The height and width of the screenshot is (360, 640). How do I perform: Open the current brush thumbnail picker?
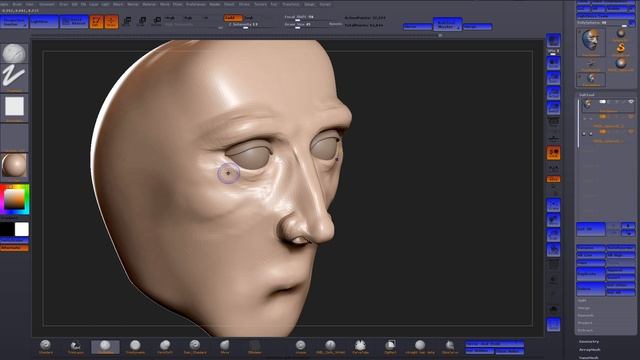14,53
